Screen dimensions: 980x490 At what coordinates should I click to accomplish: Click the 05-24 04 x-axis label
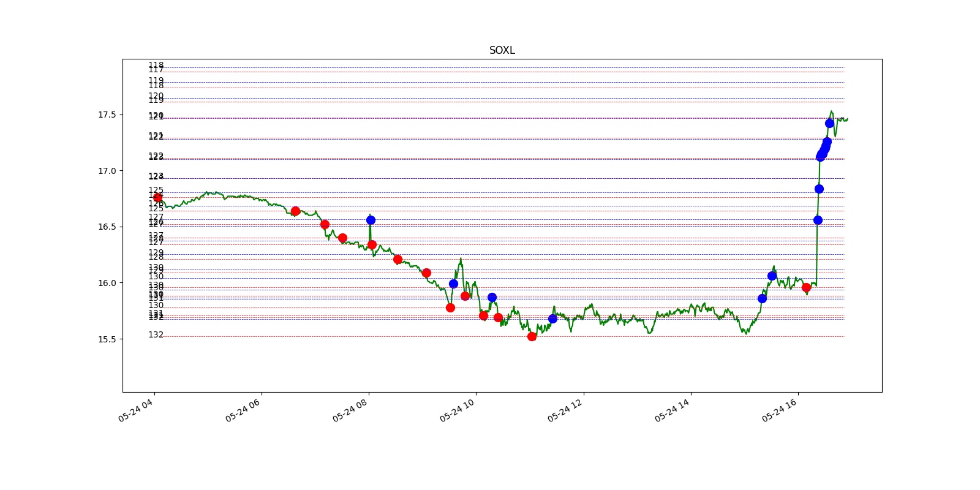click(135, 410)
